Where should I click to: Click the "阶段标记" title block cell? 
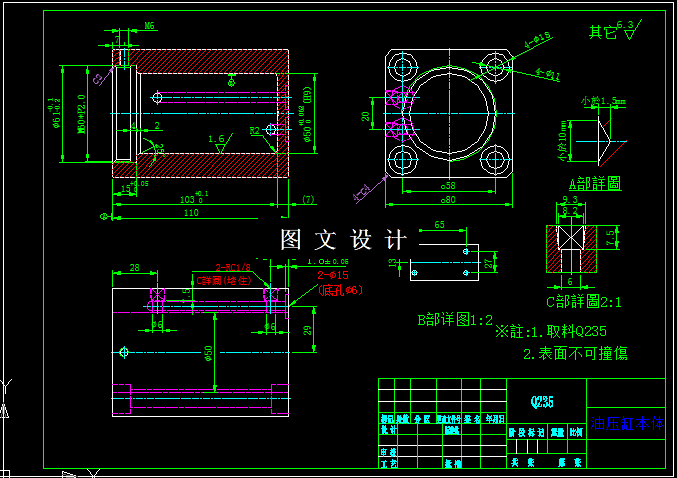pos(526,433)
